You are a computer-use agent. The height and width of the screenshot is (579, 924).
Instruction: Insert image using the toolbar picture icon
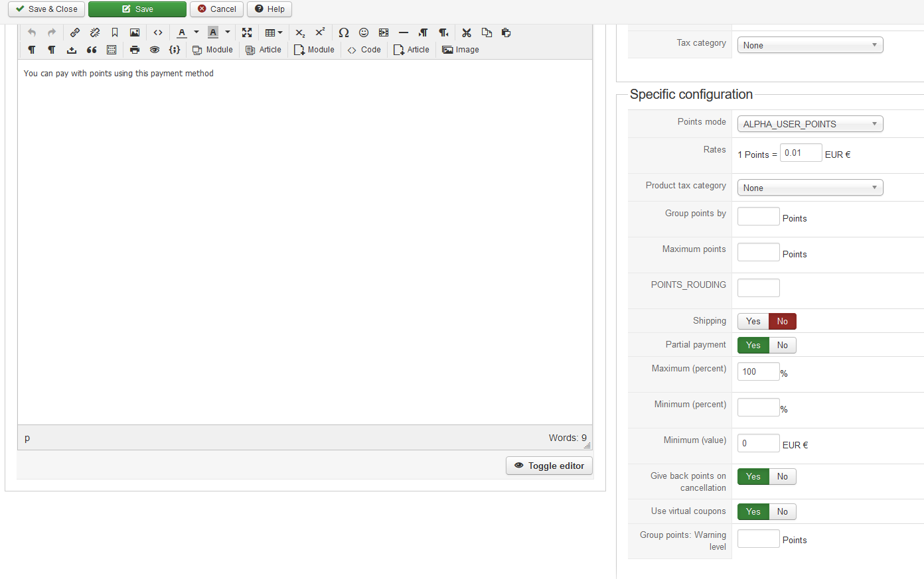[135, 32]
